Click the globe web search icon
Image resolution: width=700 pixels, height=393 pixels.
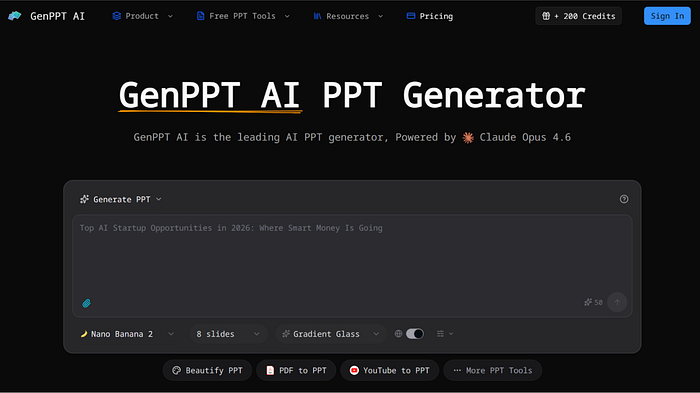point(398,334)
